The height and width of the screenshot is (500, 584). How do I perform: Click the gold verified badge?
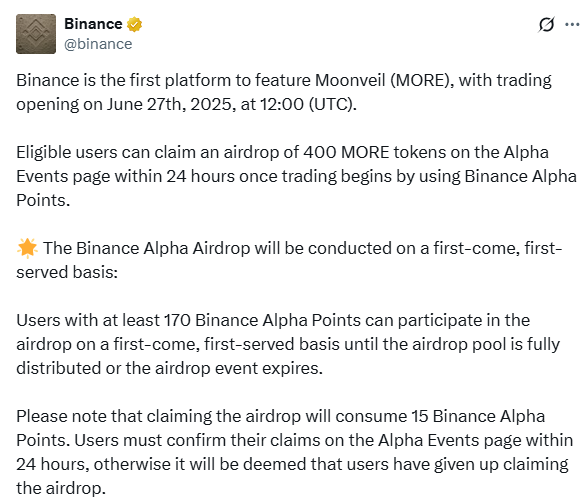click(134, 25)
